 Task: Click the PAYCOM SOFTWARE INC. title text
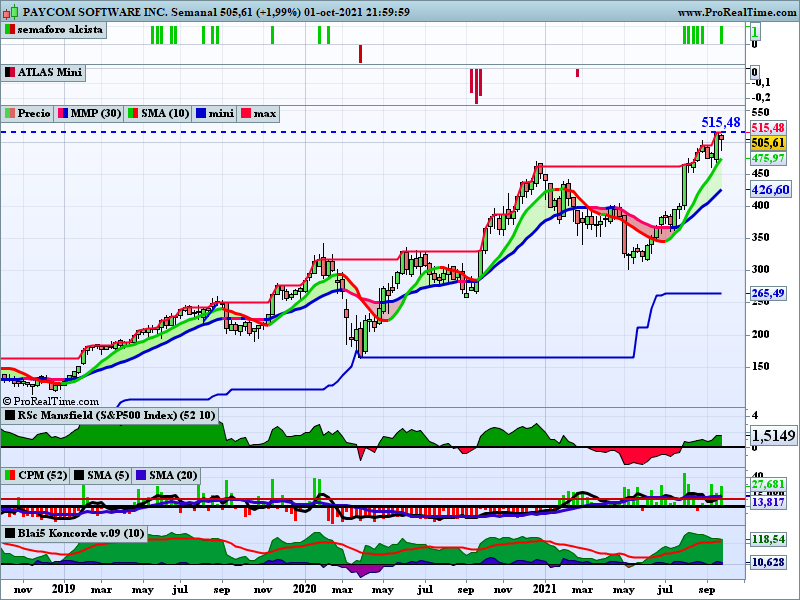(95, 12)
